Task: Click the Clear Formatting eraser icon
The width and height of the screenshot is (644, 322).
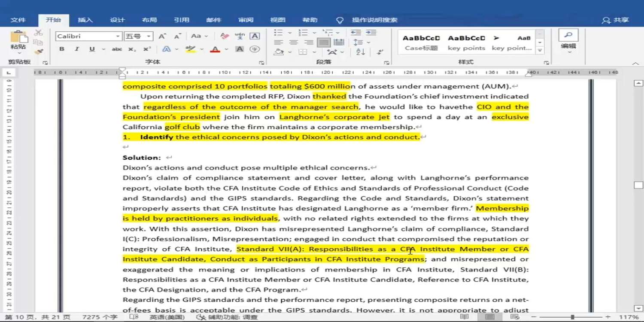Action: click(224, 36)
